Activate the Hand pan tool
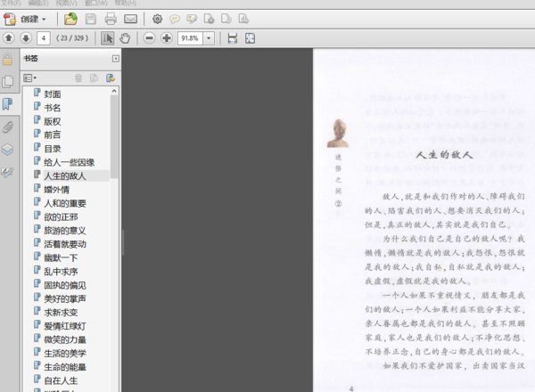 click(125, 38)
